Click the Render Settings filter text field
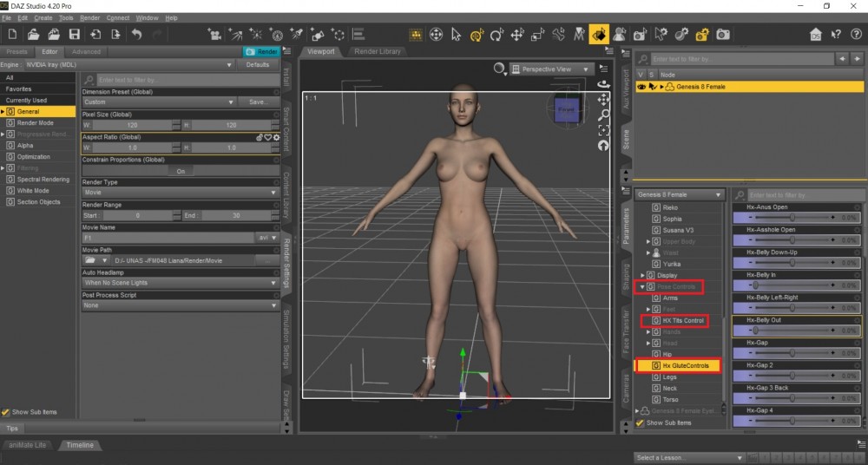Viewport: 868px width, 465px height. click(187, 80)
